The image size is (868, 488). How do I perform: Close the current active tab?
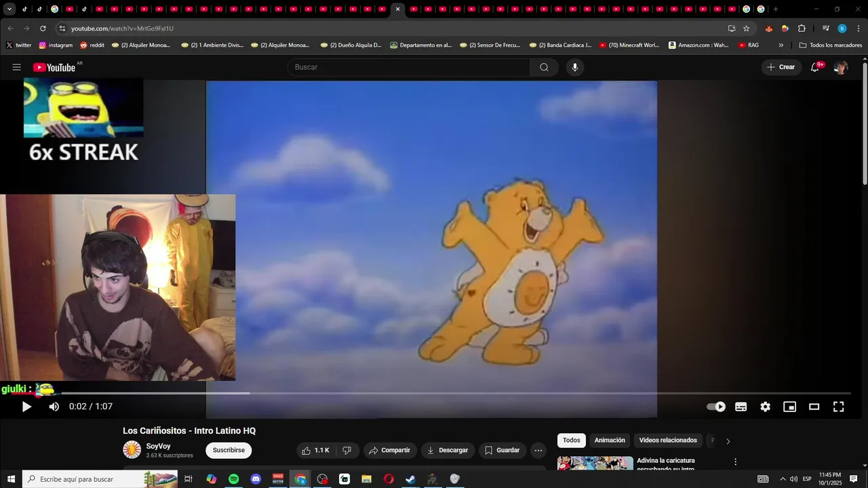coord(398,9)
